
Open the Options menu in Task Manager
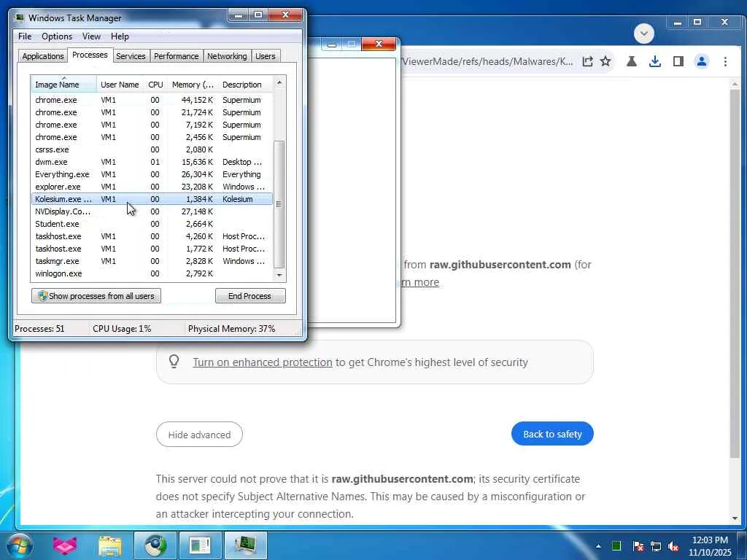tap(57, 36)
